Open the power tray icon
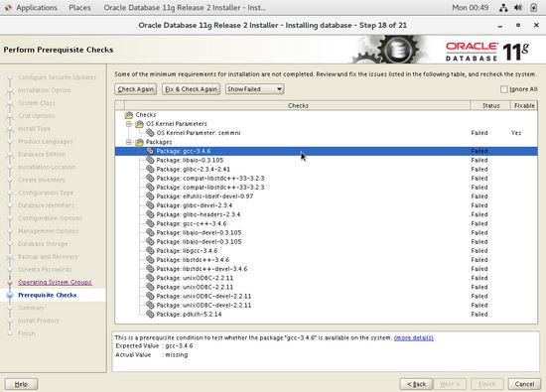This screenshot has height=392, width=546. [x=533, y=8]
